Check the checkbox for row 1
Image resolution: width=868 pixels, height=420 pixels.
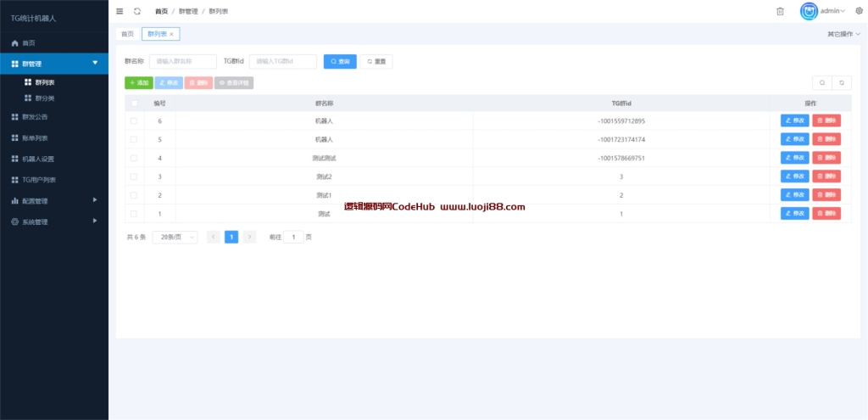(134, 213)
